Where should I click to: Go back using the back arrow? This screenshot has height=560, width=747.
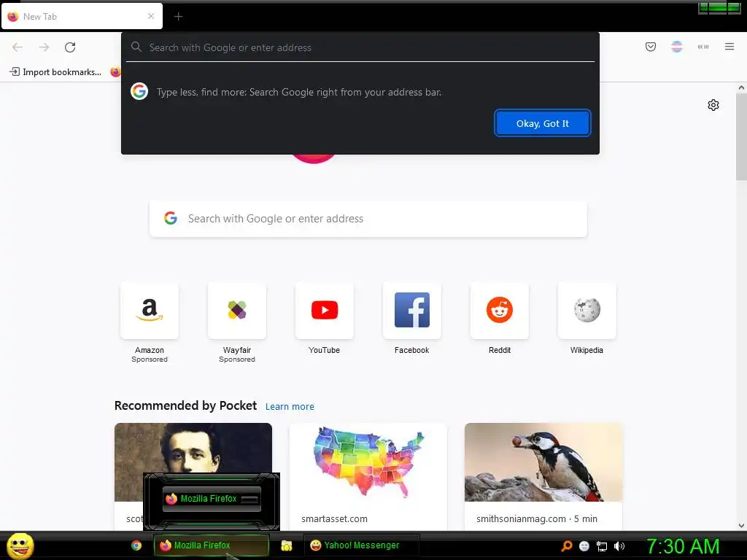tap(18, 47)
